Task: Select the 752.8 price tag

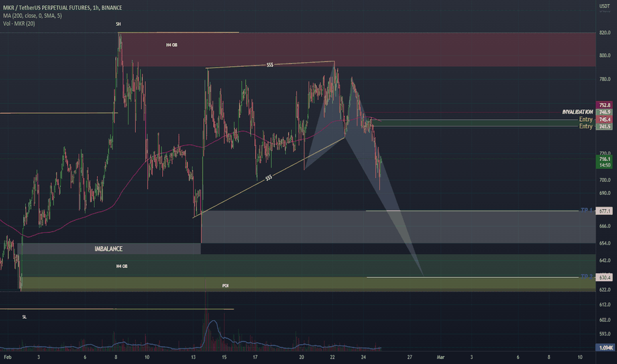Action: point(604,105)
